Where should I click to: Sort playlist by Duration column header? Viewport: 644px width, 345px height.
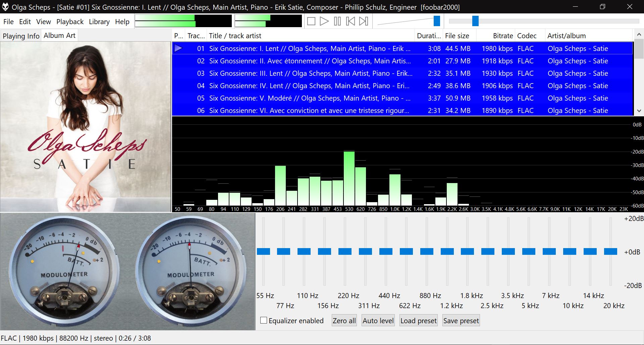[429, 36]
